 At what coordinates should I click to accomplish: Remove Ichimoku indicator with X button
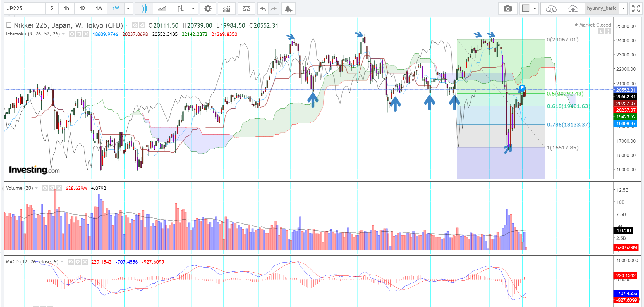(x=86, y=34)
